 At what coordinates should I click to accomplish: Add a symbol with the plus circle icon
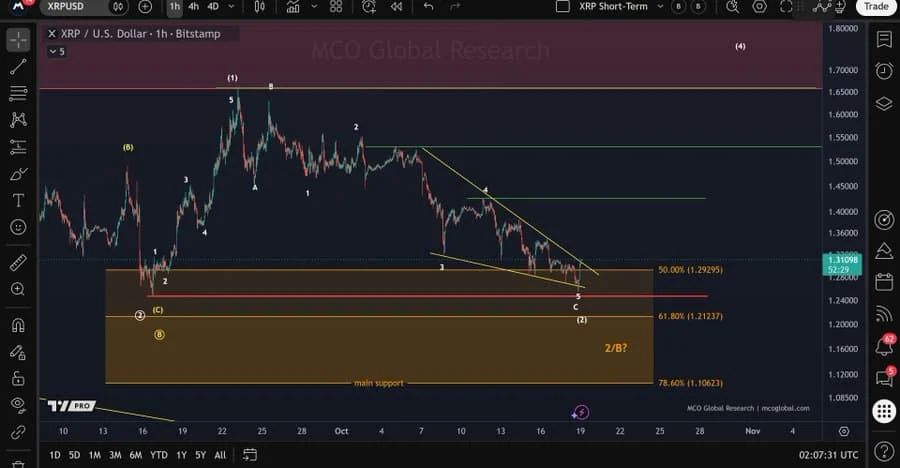click(x=145, y=6)
